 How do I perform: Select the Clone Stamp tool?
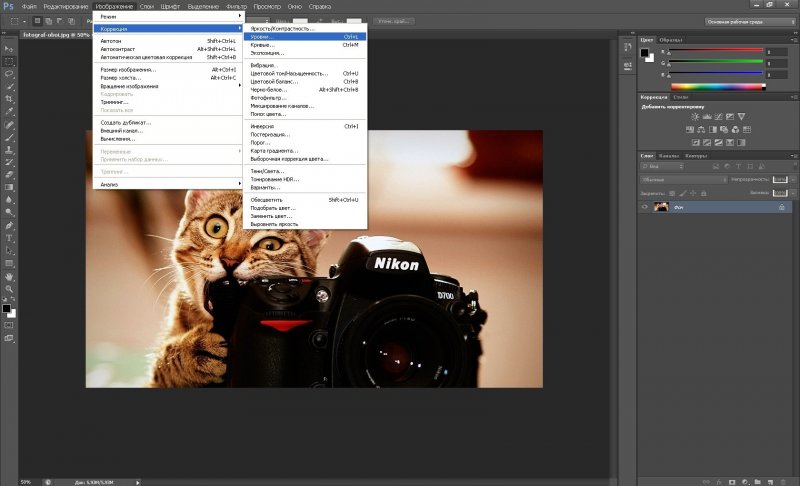[x=9, y=150]
